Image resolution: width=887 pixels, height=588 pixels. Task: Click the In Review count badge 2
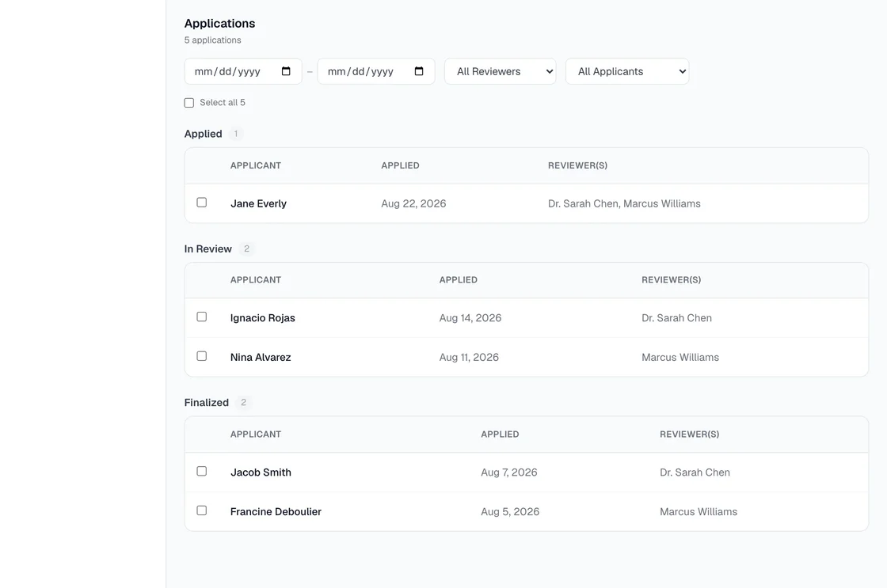(x=246, y=248)
